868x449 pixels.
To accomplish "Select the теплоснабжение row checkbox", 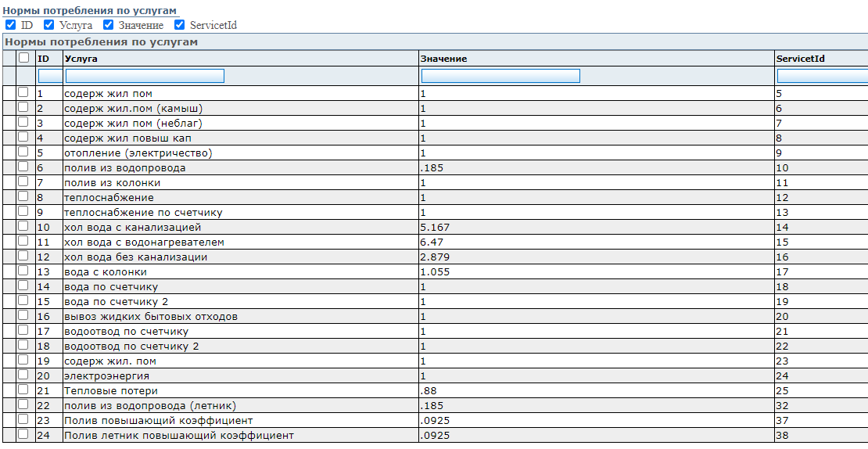I will pos(23,196).
